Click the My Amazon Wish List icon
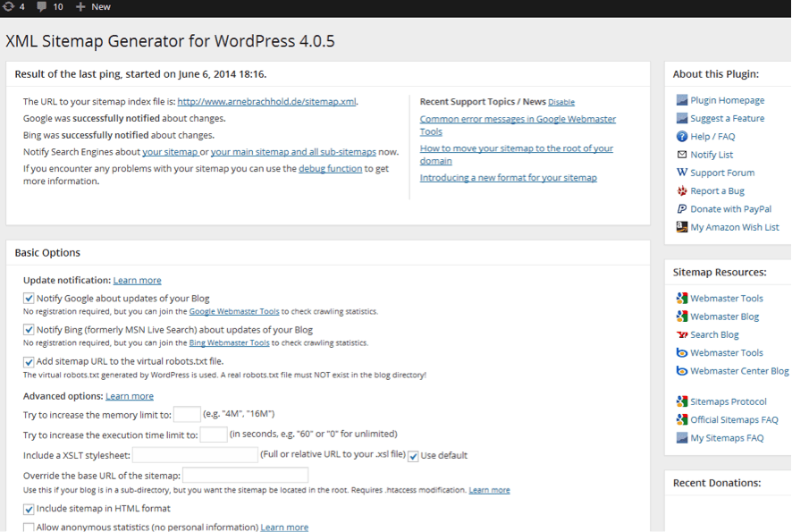This screenshot has width=792, height=532. click(x=682, y=227)
